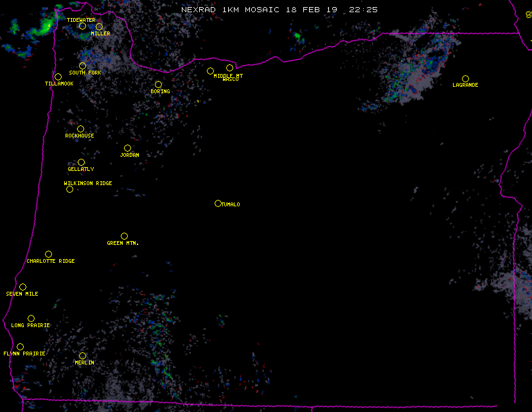Click the Wasco station circle marker
Screen dimensions: 532x412
[x=229, y=68]
